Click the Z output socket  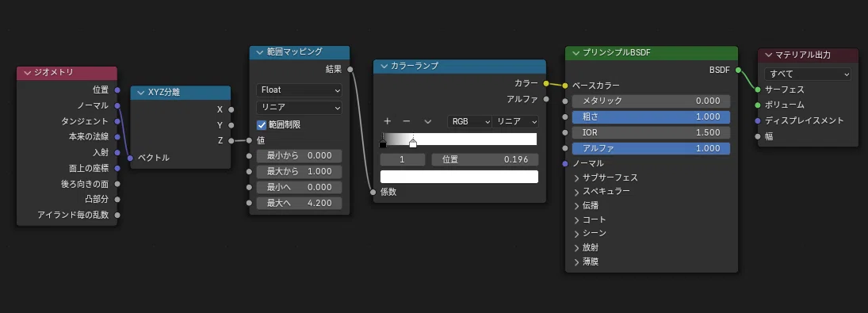(x=231, y=140)
